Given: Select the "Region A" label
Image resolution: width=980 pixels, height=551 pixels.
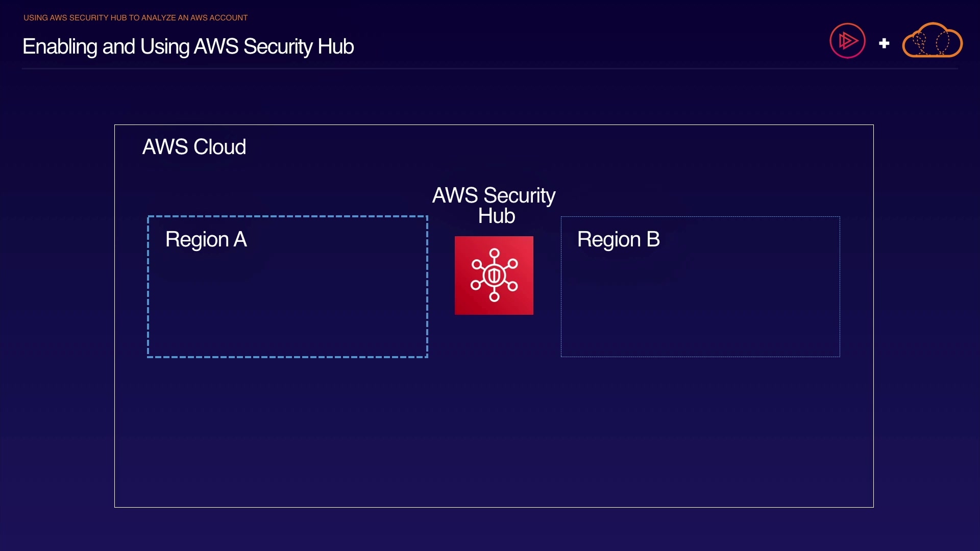Looking at the screenshot, I should click(206, 239).
